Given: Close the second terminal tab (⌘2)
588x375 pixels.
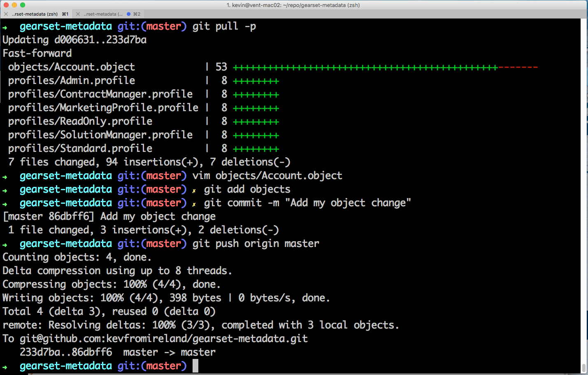Looking at the screenshot, I should pyautogui.click(x=78, y=14).
